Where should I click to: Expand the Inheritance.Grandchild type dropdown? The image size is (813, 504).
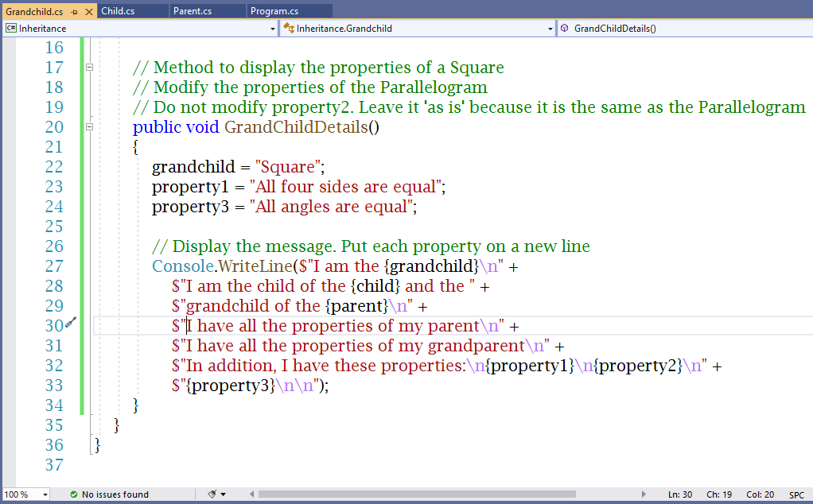pos(550,29)
